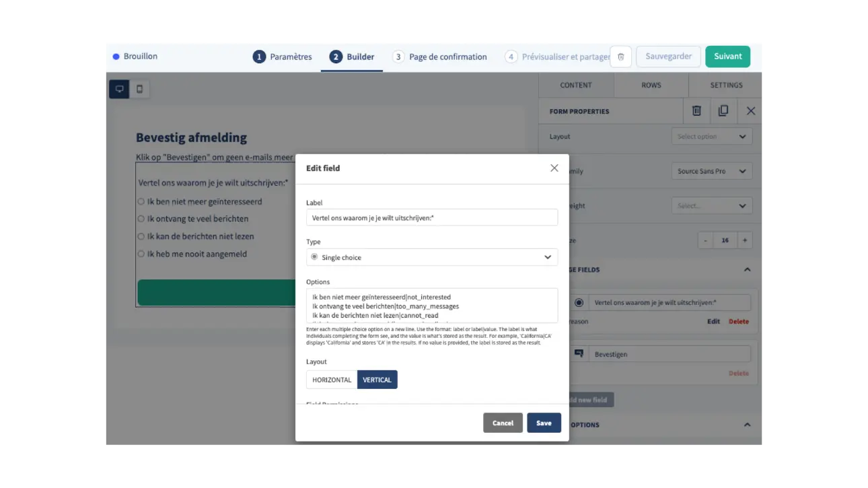Select the VERTICAL layout option
Screen dimensions: 868x488
[x=377, y=380]
